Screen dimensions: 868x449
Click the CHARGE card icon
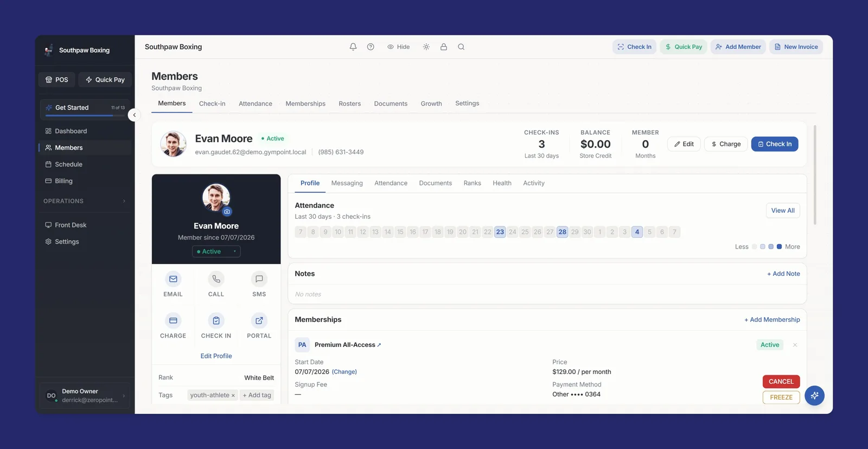173,321
